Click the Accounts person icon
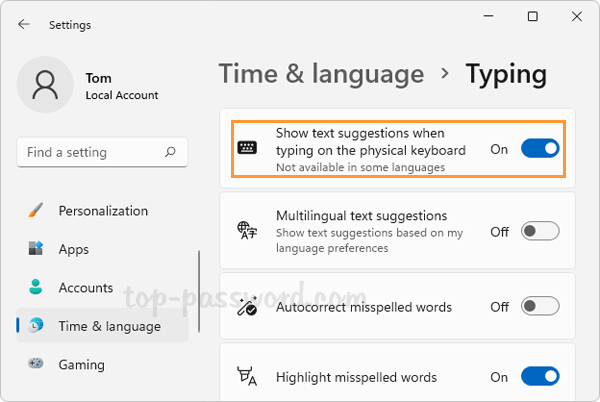Image resolution: width=600 pixels, height=402 pixels. coord(36,288)
